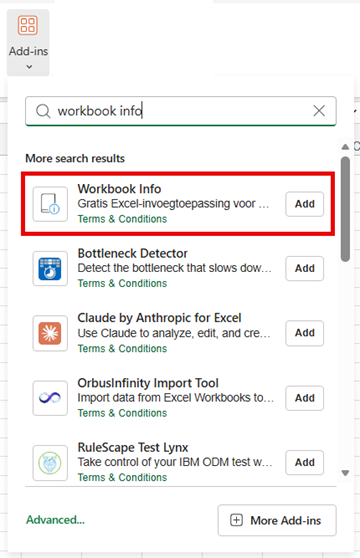This screenshot has height=558, width=360.
Task: Click the Gratis Excel-invoegtoepassing description
Action: (x=173, y=204)
